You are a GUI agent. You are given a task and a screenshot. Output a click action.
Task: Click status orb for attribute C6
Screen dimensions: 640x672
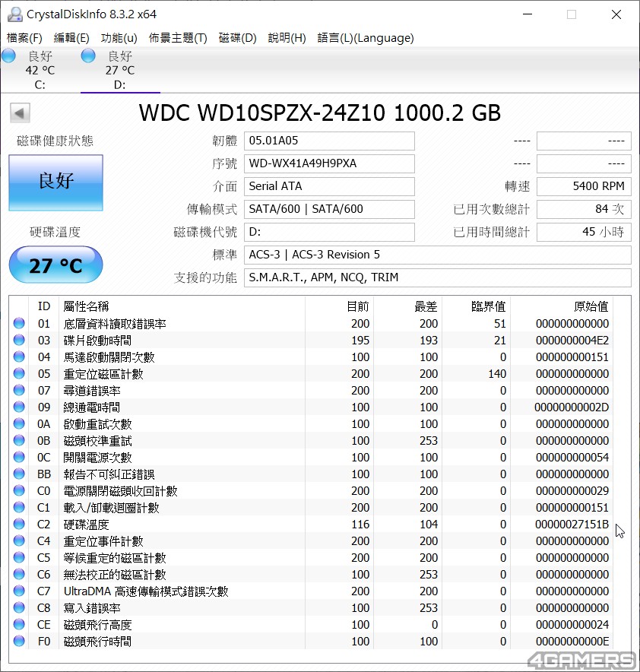(x=19, y=574)
